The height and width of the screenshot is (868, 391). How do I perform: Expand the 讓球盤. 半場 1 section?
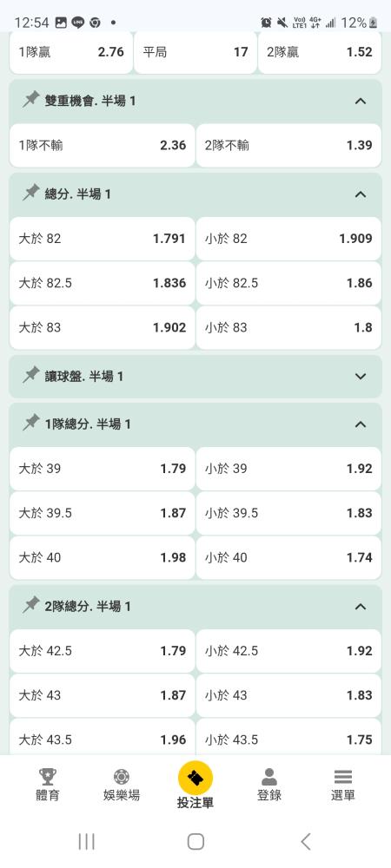coord(361,376)
